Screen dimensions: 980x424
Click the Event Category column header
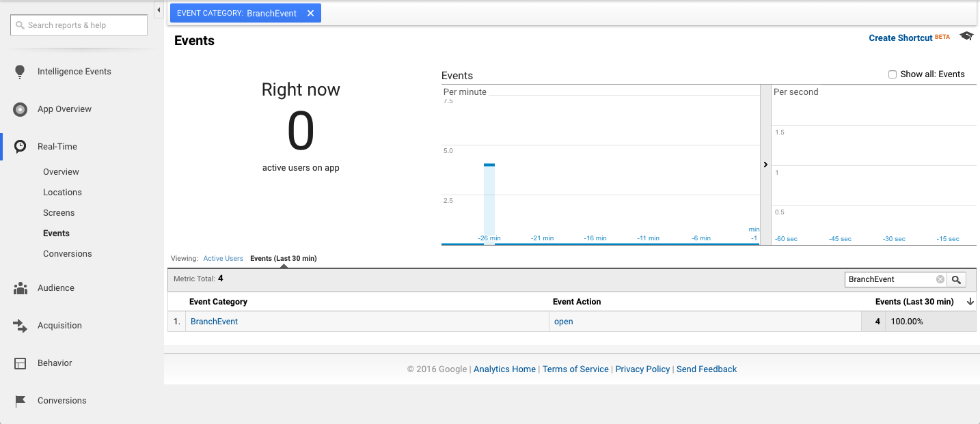pos(218,302)
